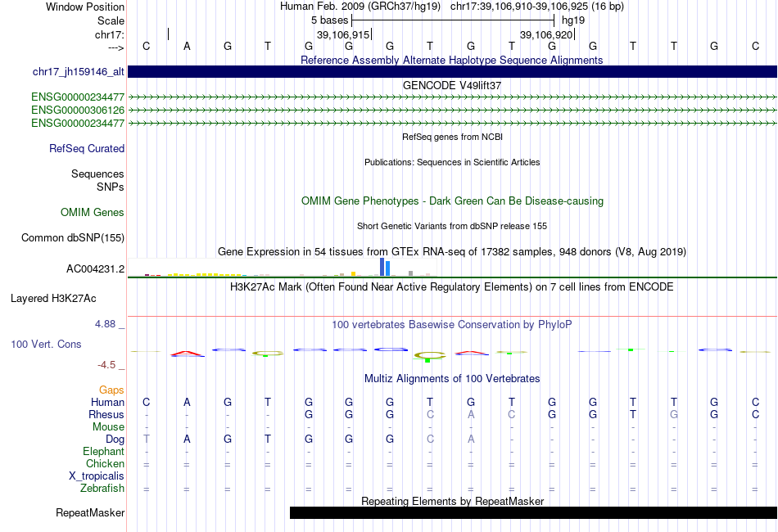Click the 39,106,920 position marker
This screenshot has width=778, height=532.
pyautogui.click(x=547, y=34)
